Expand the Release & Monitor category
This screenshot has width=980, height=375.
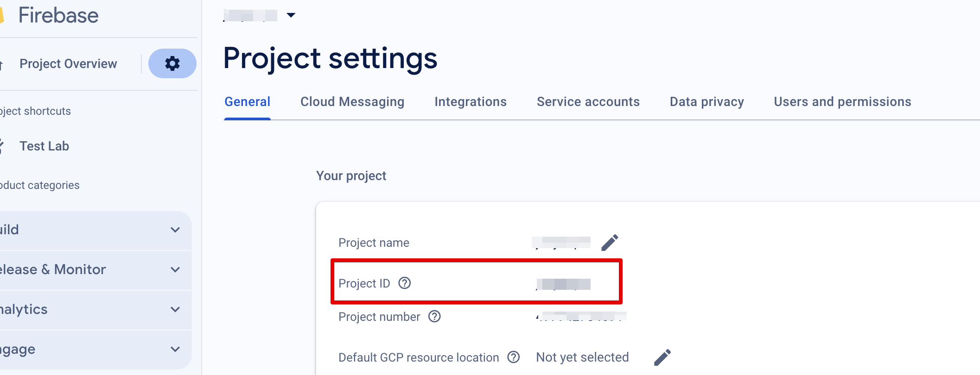[x=175, y=269]
